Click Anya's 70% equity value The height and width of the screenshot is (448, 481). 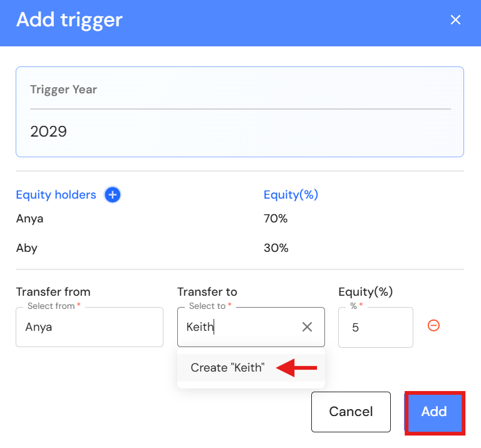tap(276, 219)
